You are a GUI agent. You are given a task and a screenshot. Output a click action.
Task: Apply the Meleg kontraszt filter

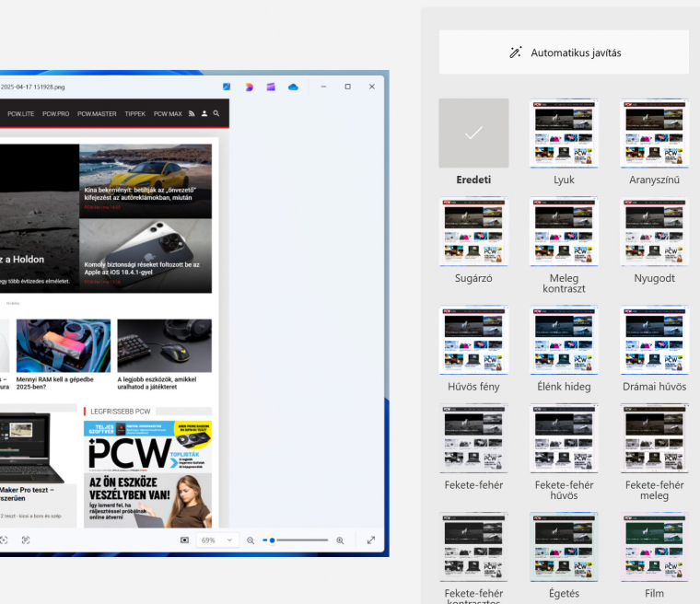coord(564,231)
